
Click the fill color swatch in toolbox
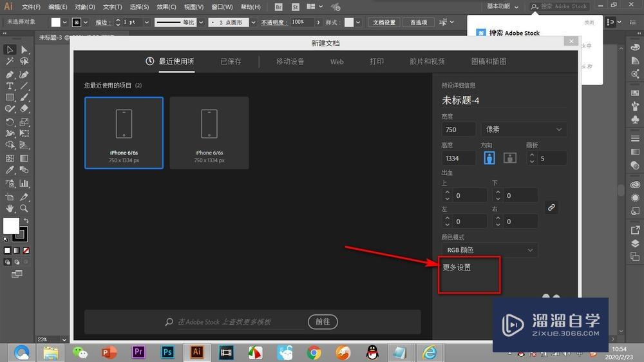[10, 225]
